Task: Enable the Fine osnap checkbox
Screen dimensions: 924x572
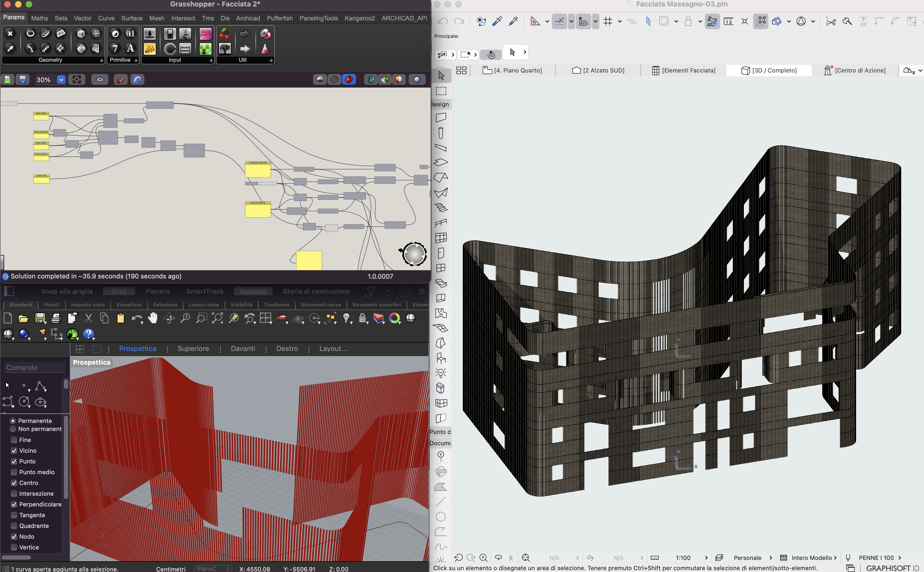Action: point(14,440)
